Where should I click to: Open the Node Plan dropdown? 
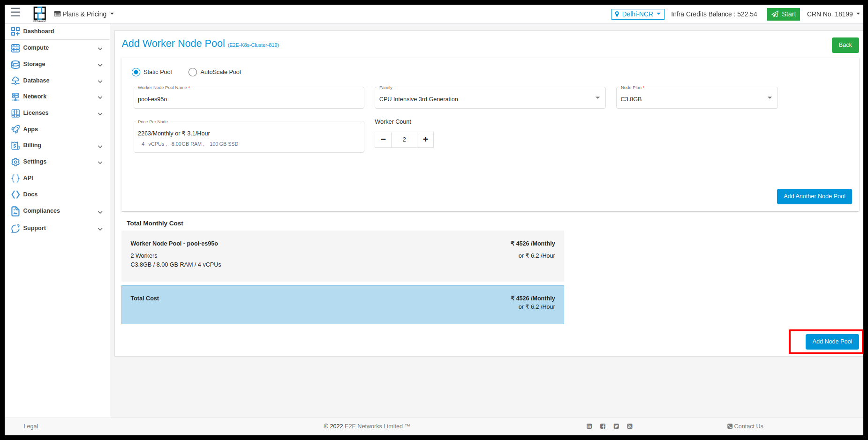coord(697,98)
